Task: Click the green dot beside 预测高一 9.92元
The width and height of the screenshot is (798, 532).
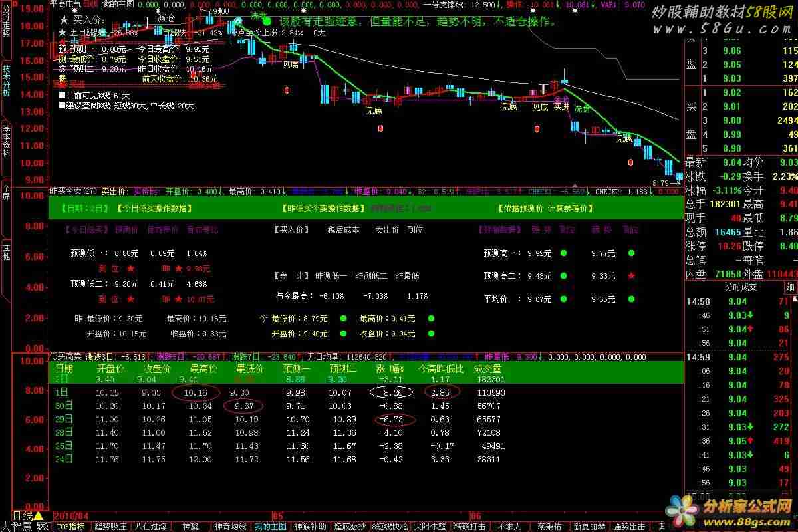Action: [x=563, y=253]
